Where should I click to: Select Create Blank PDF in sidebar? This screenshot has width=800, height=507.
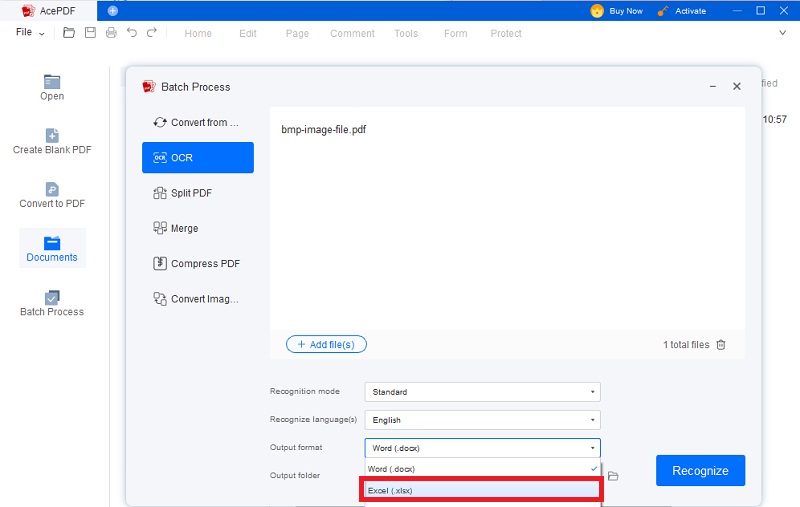tap(52, 141)
